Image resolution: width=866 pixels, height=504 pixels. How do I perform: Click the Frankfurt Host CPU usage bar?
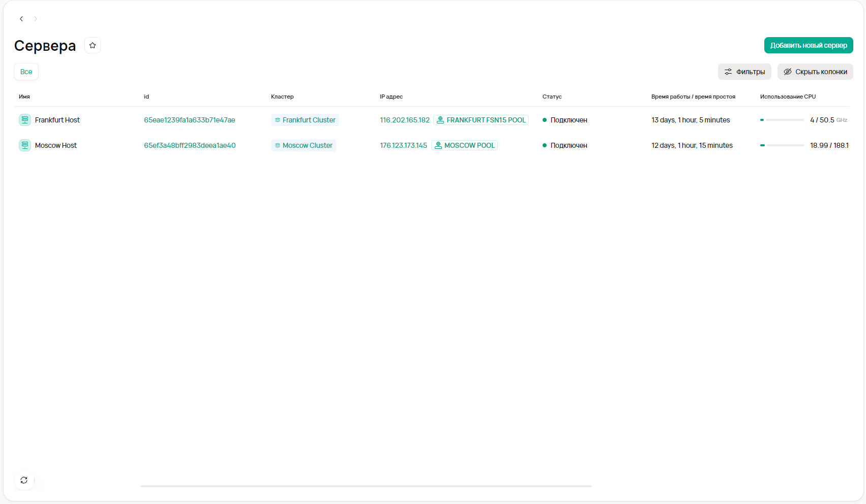point(782,120)
